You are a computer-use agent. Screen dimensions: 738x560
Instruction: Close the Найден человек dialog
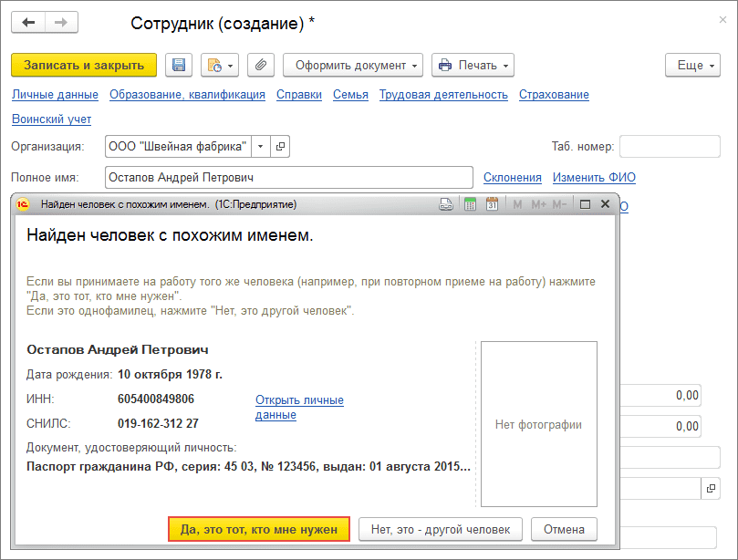tap(606, 204)
